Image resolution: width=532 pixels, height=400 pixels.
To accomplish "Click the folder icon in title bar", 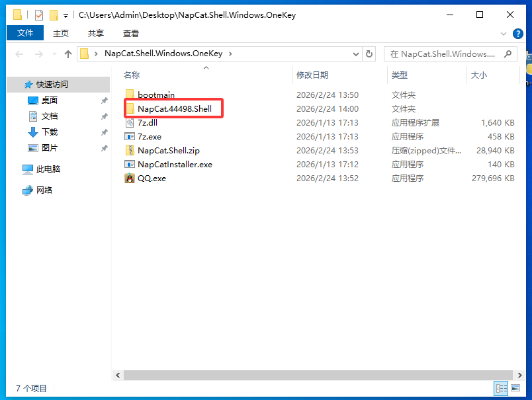I will point(18,15).
